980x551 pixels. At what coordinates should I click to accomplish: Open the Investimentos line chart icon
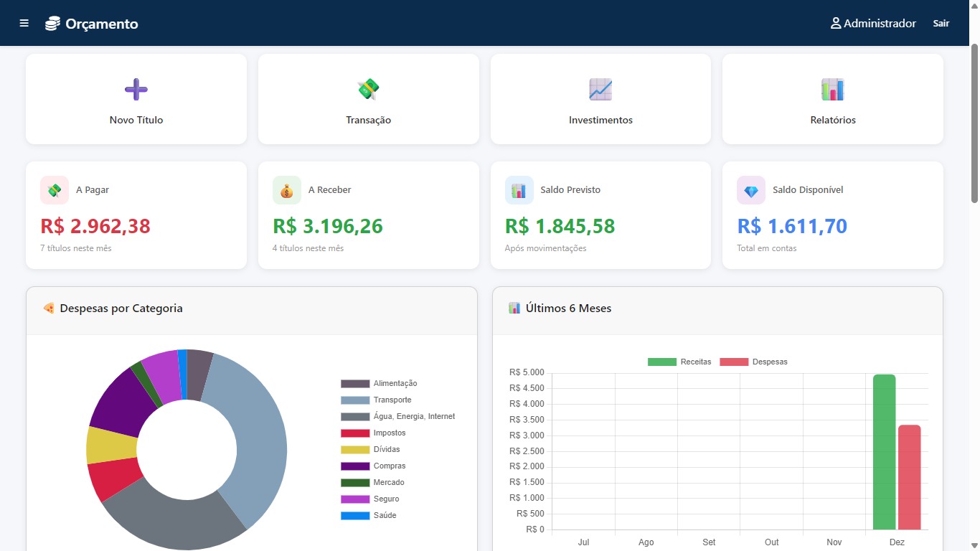[x=600, y=90]
